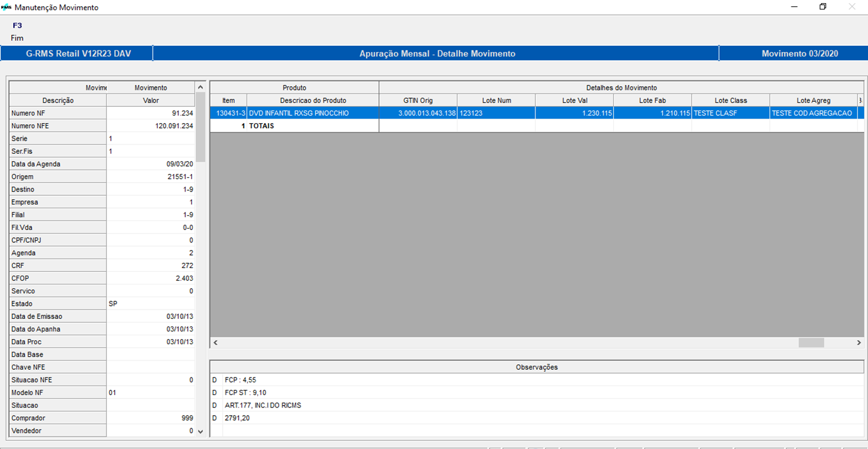Click the CPF/CNPJ row label
The height and width of the screenshot is (449, 868).
pos(58,240)
